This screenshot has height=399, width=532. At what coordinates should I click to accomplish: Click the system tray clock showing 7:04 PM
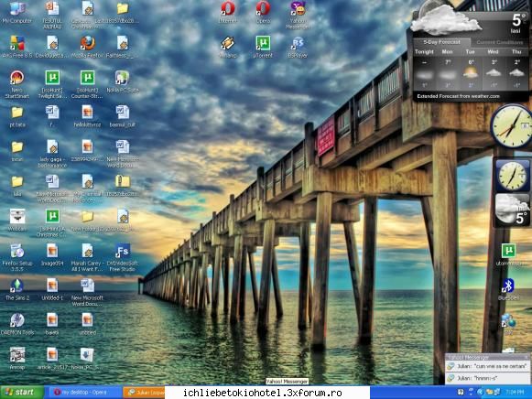click(515, 393)
